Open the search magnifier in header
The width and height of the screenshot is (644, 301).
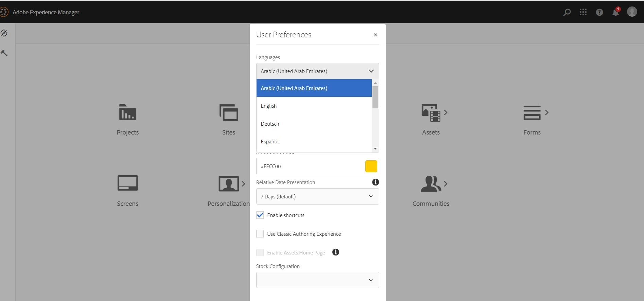[x=567, y=12]
